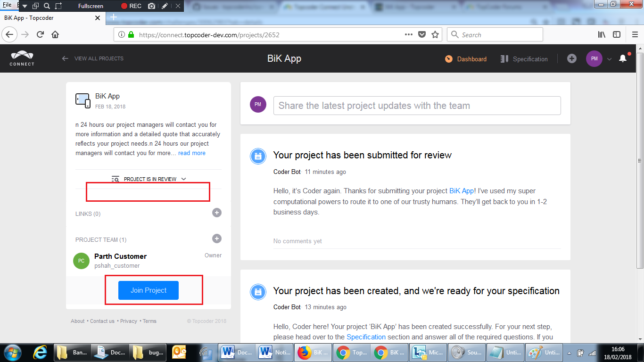Open the Terms footer link
The height and width of the screenshot is (362, 644).
coord(149,321)
